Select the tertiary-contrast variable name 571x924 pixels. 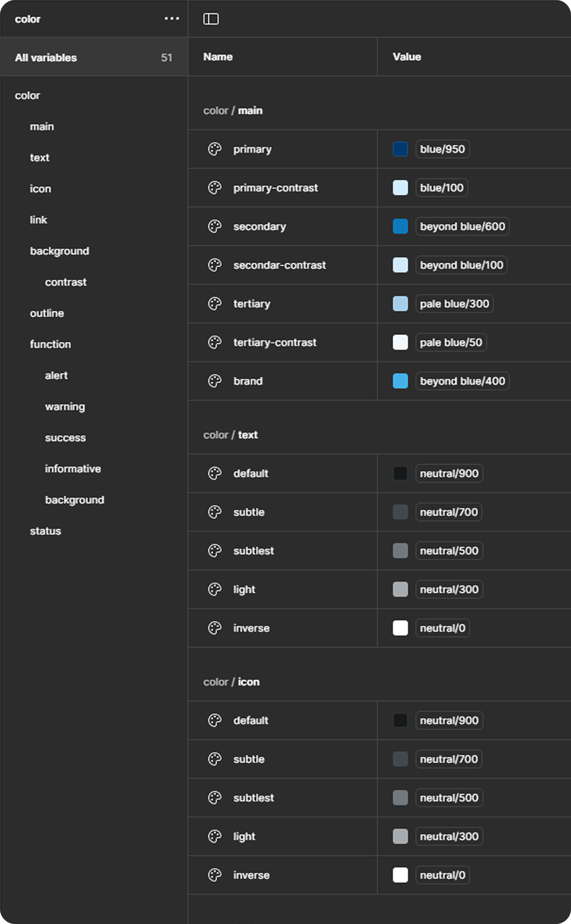pos(275,342)
